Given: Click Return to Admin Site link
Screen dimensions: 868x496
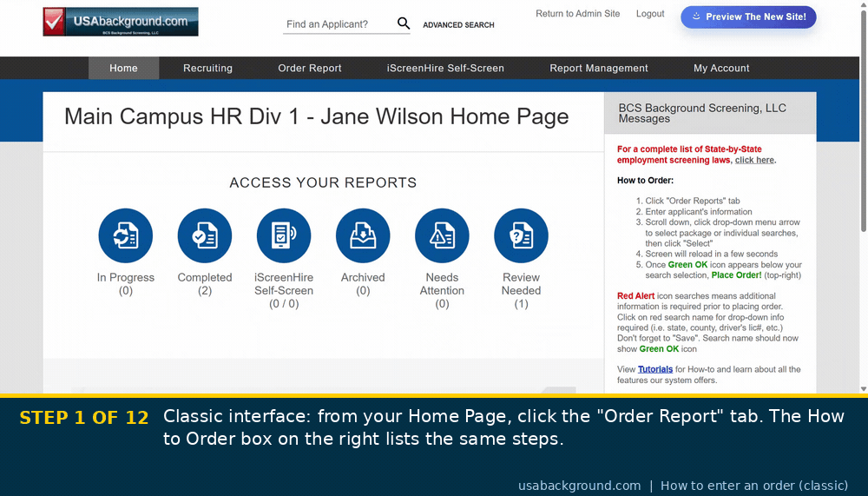Looking at the screenshot, I should (x=577, y=14).
